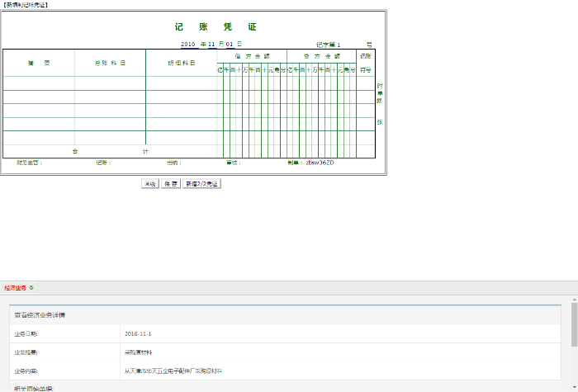
Task: Edit the voucher year field 2016
Action: (189, 45)
